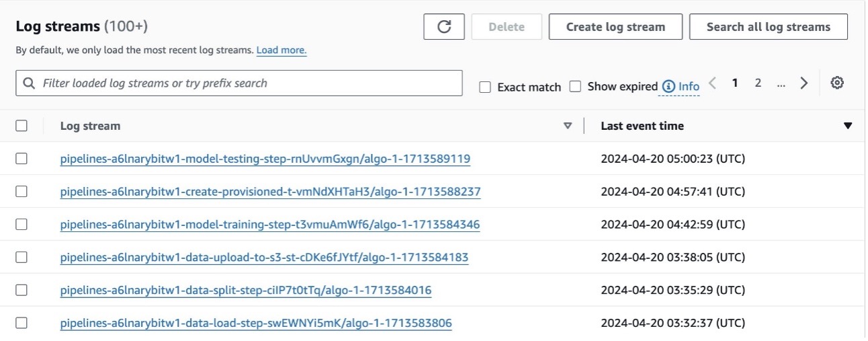Click the Load more link
Image resolution: width=868 pixels, height=341 pixels.
point(281,50)
